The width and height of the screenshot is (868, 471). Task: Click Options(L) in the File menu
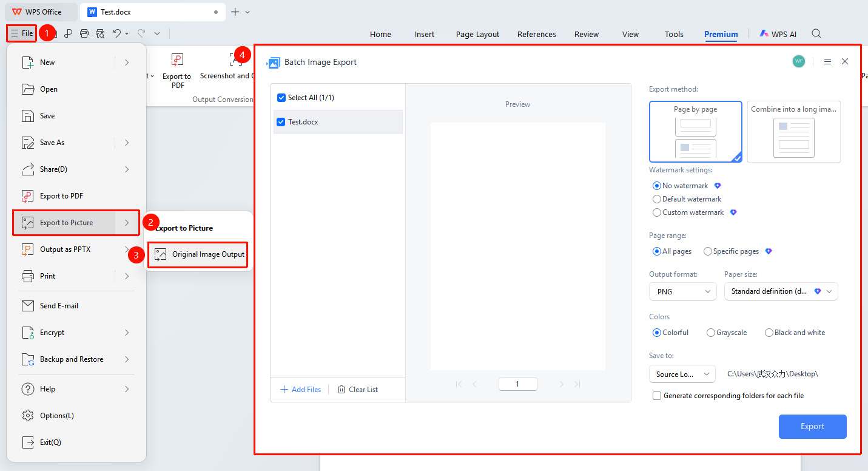tap(76, 416)
